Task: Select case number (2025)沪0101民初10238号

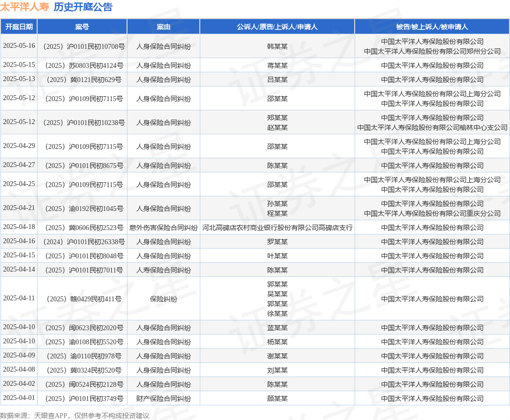Action: coord(84,123)
